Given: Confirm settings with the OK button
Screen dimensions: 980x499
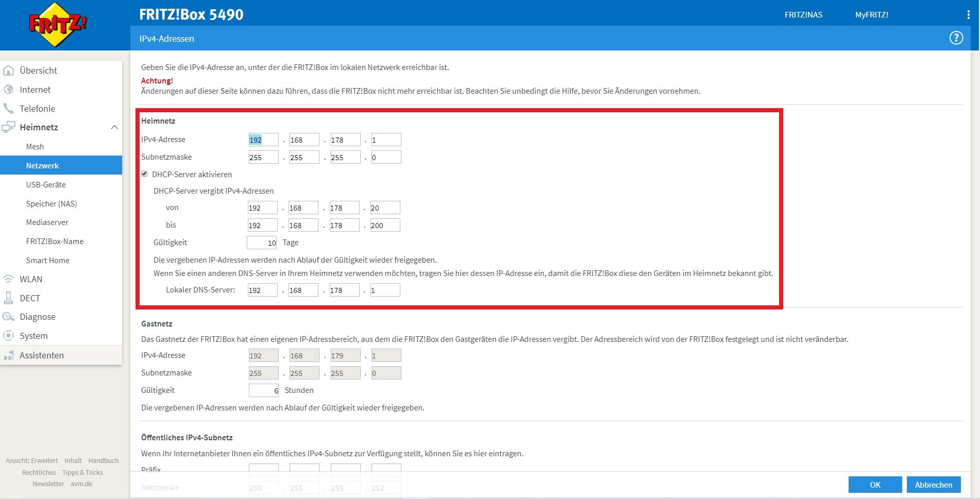Looking at the screenshot, I should 875,485.
